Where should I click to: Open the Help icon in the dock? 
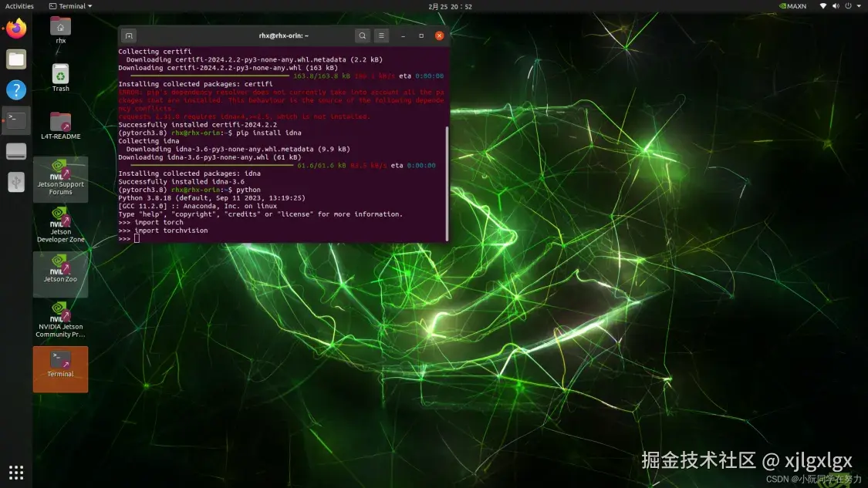[x=16, y=89]
